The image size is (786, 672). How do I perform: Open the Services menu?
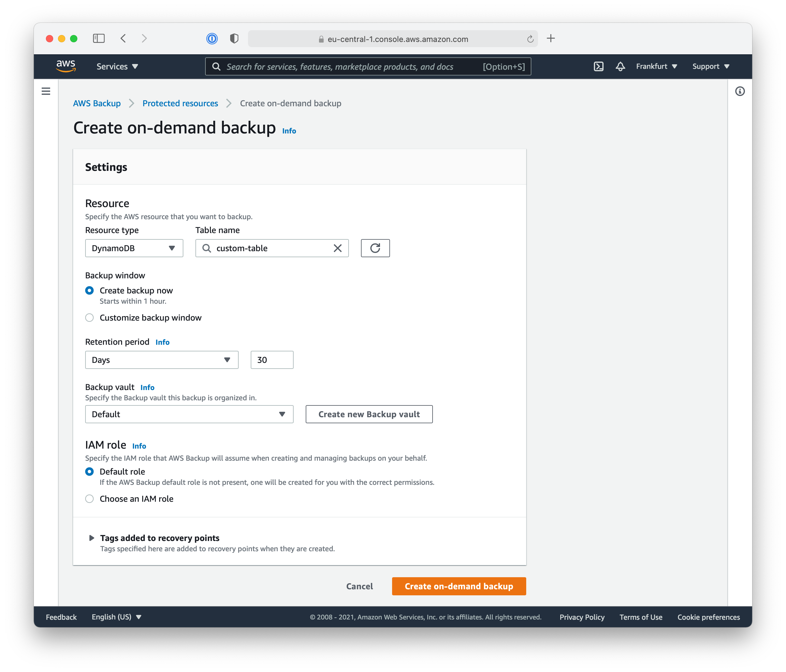[x=117, y=66]
